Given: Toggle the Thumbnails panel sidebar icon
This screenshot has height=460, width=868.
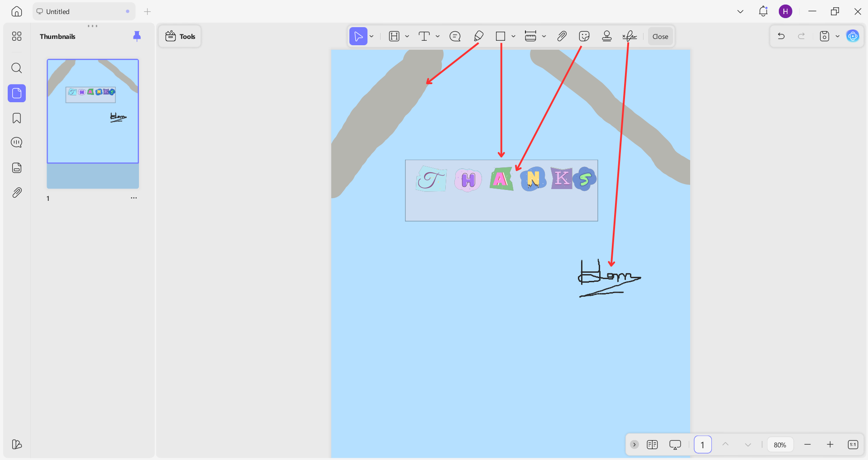Looking at the screenshot, I should point(17,93).
